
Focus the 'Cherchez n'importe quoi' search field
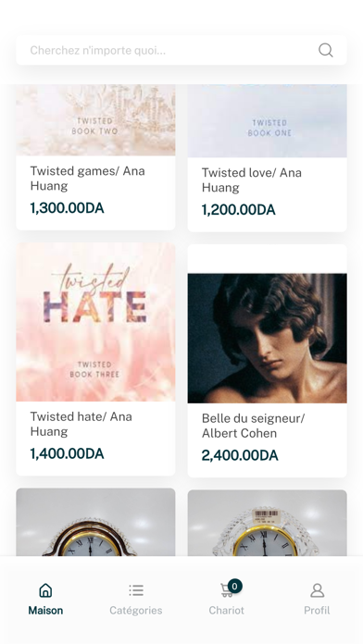click(x=181, y=50)
